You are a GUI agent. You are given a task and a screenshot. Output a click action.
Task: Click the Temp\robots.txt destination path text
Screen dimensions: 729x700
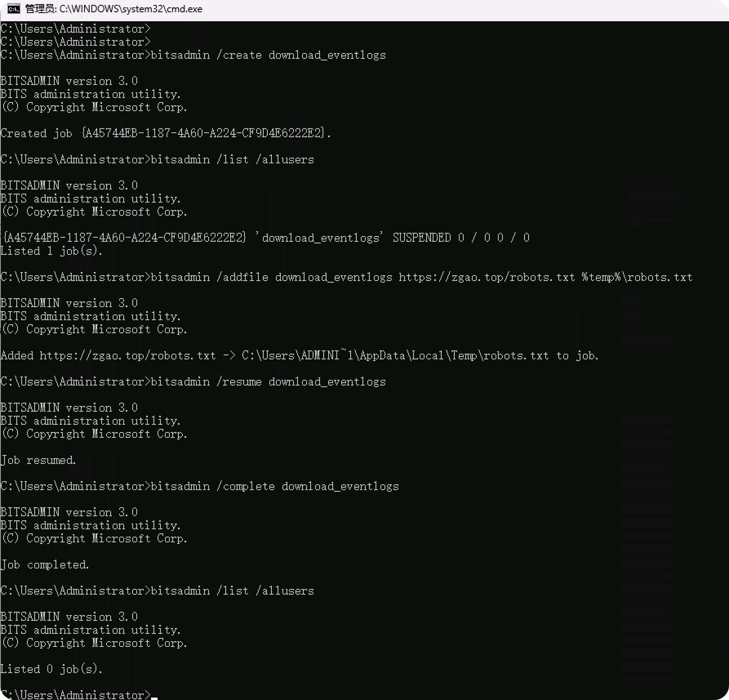[x=500, y=356]
